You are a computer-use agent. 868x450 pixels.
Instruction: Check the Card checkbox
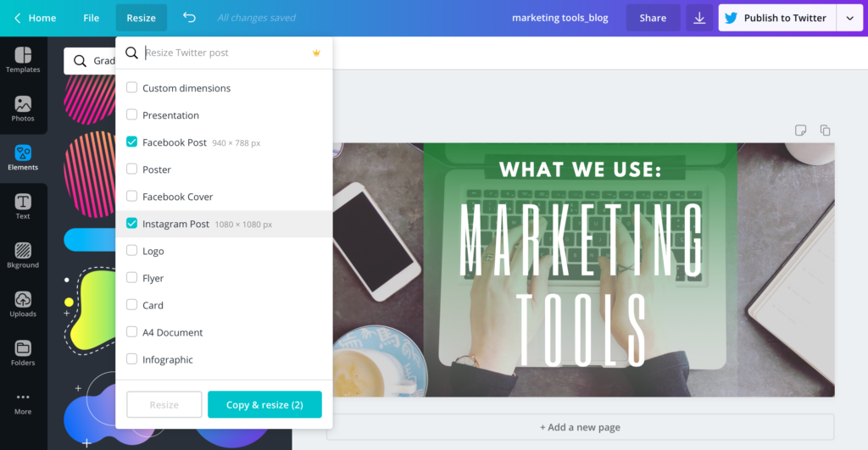(131, 304)
